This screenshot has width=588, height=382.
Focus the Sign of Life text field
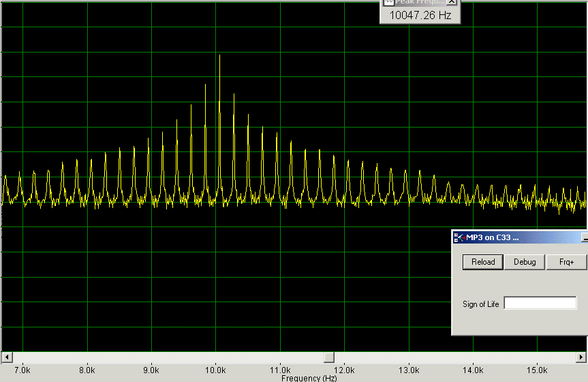coord(540,304)
